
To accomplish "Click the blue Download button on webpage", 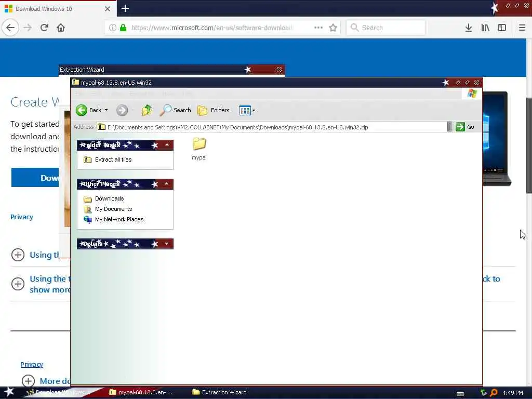I will click(35, 178).
